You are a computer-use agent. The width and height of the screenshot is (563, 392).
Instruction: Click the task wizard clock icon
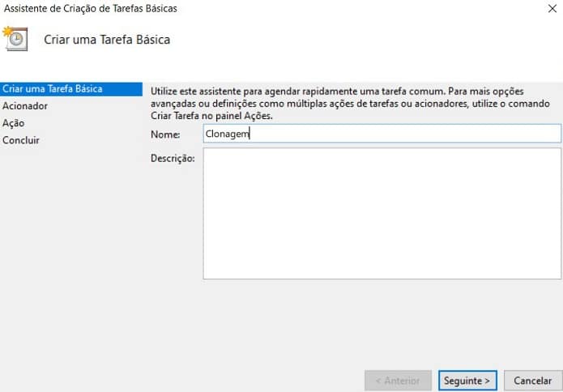(x=15, y=38)
